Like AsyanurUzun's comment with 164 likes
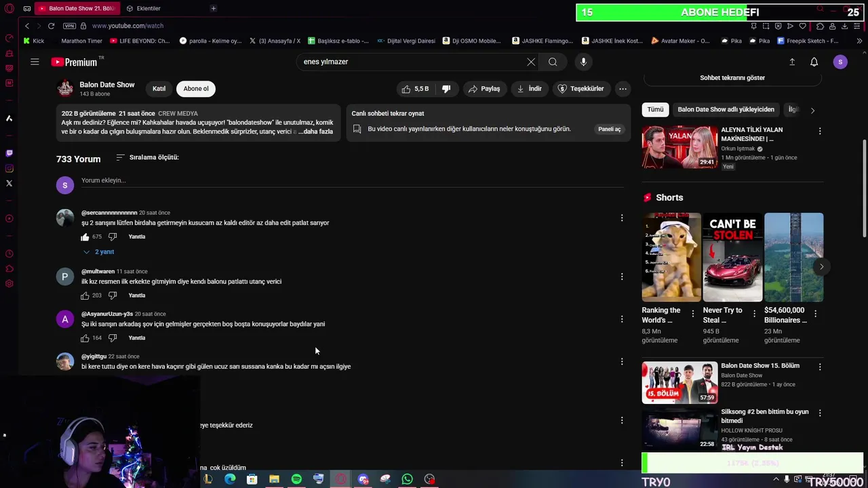Image resolution: width=868 pixels, height=488 pixels. pos(85,338)
